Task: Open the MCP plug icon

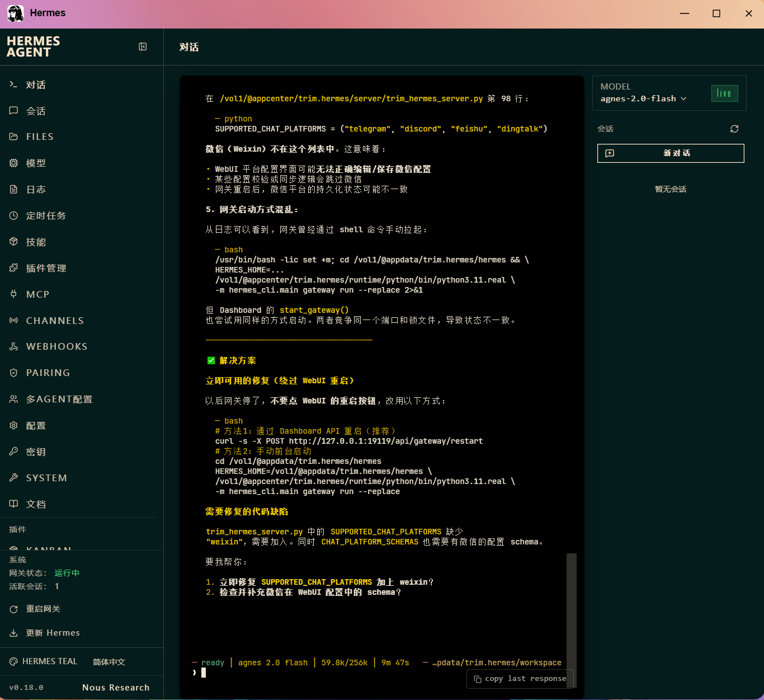Action: [x=13, y=294]
